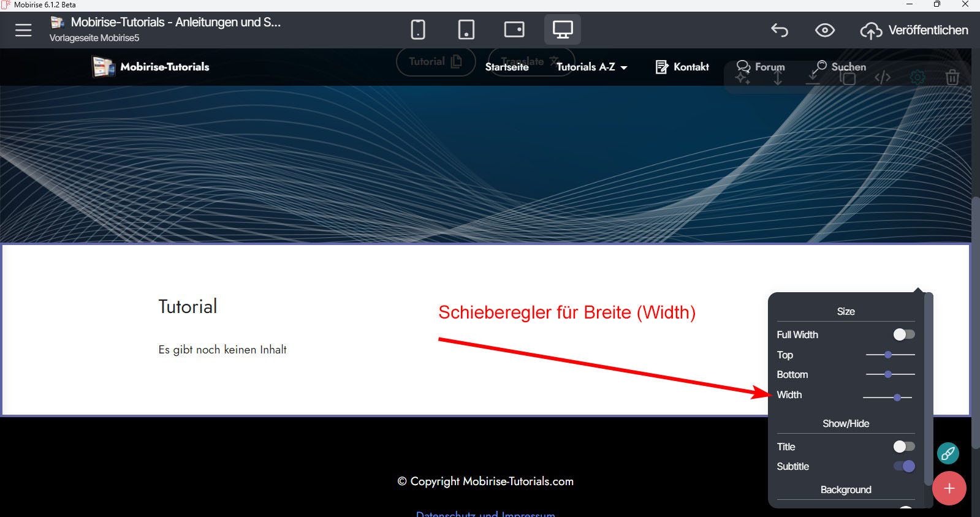This screenshot has height=517, width=980.
Task: Open the Kontakt menu item
Action: pyautogui.click(x=682, y=67)
